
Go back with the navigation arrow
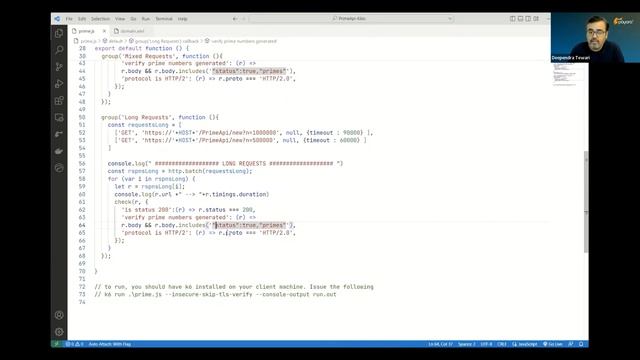pos(235,19)
